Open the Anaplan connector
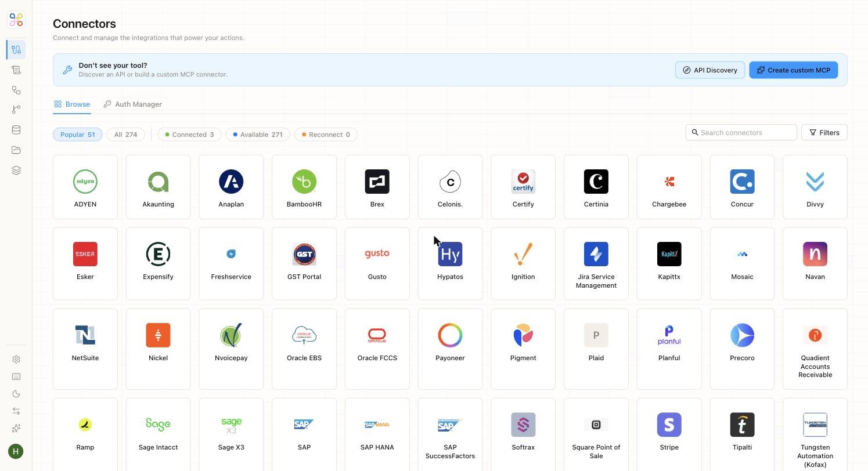The image size is (868, 471). point(231,187)
